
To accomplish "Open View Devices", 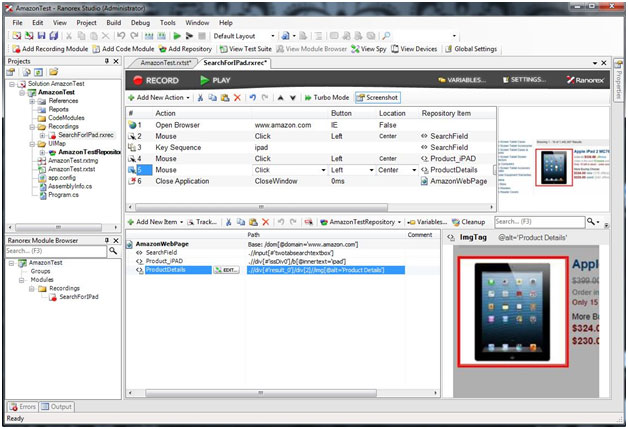I will (x=414, y=49).
